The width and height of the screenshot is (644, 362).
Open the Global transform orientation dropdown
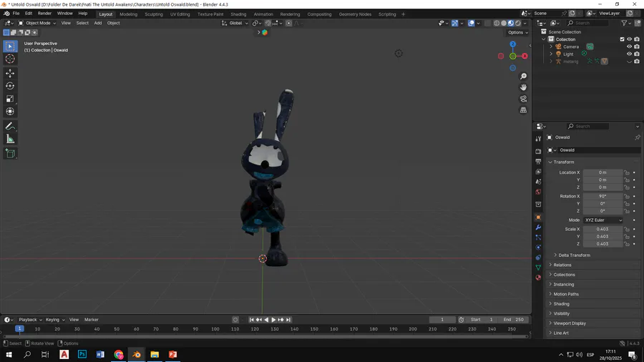[x=235, y=23]
